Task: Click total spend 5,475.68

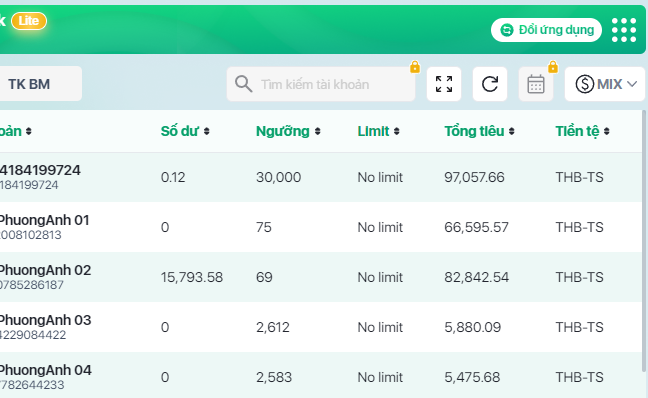Action: (472, 377)
